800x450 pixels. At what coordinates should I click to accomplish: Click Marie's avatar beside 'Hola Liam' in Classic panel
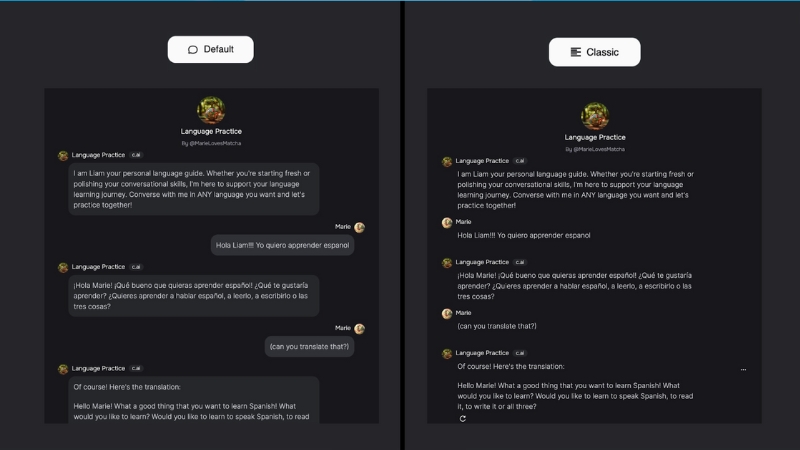[447, 221]
